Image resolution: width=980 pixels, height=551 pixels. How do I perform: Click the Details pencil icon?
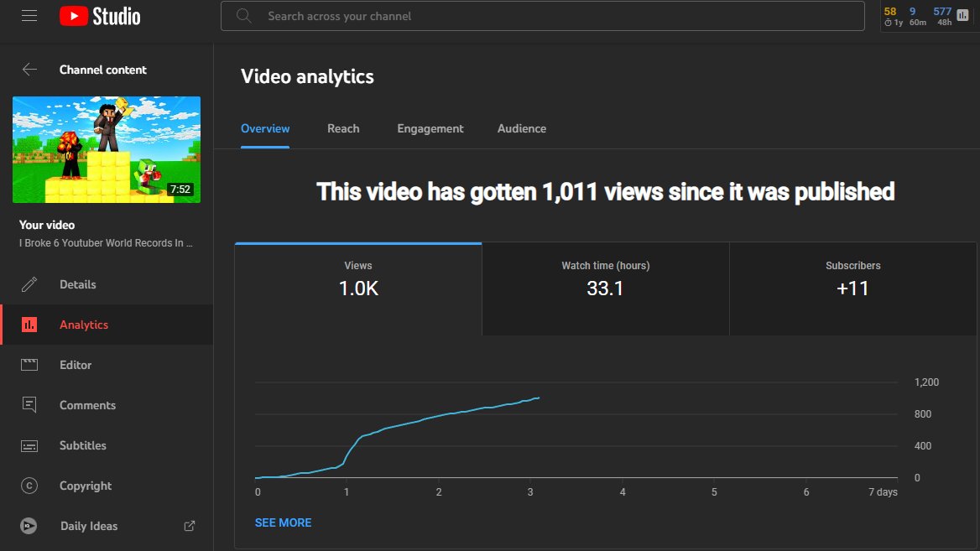[29, 284]
